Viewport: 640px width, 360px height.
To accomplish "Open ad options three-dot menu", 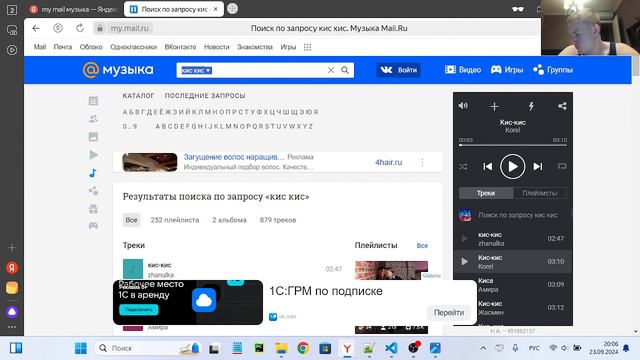I will pos(422,162).
